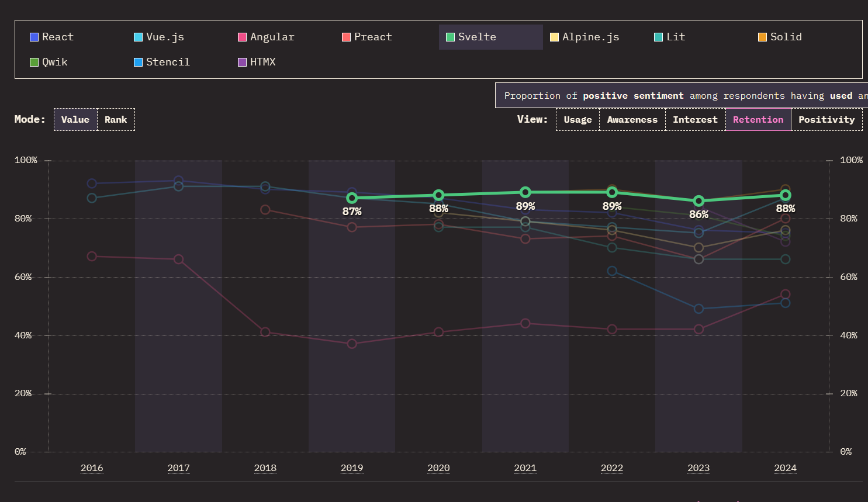Toggle the Solid legend item
The height and width of the screenshot is (502, 868).
click(803, 37)
